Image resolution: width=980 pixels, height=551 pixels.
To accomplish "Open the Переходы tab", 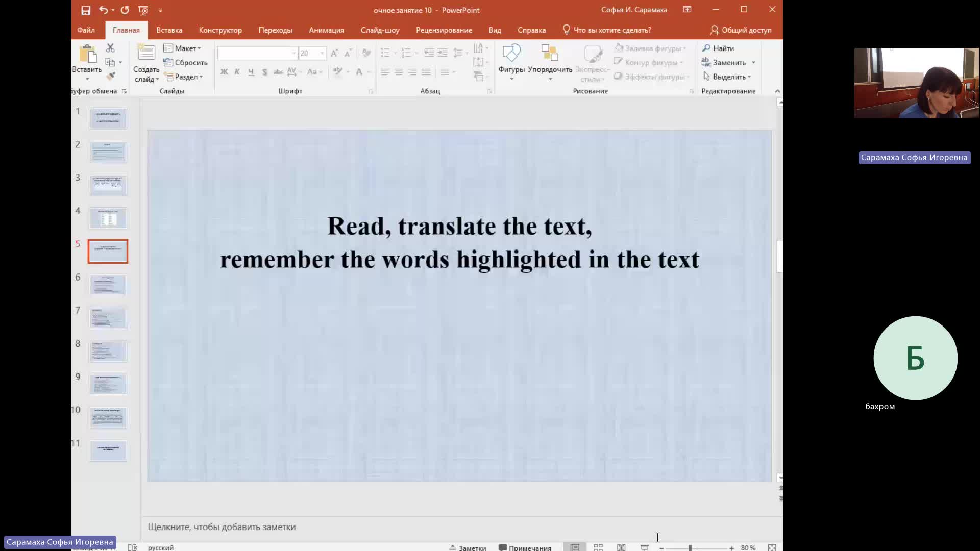I will [x=275, y=30].
